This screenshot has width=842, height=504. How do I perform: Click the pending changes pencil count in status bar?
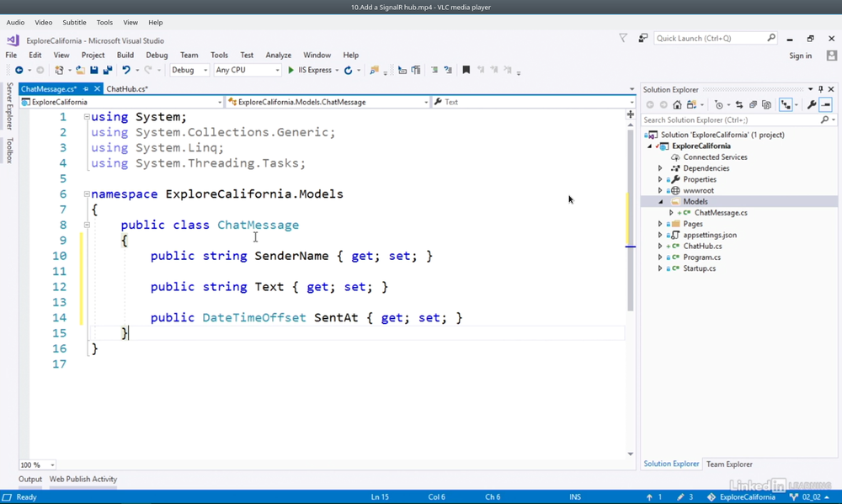point(685,497)
